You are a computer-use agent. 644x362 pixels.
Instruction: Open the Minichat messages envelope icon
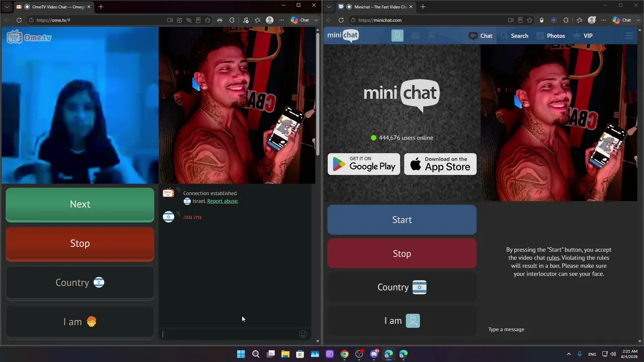point(415,36)
